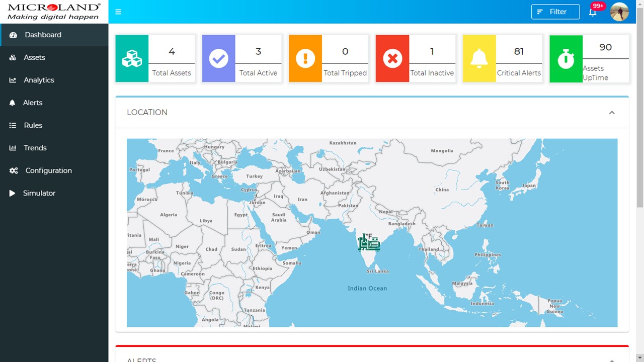Click the Total Tripped exclamation icon

tap(305, 58)
